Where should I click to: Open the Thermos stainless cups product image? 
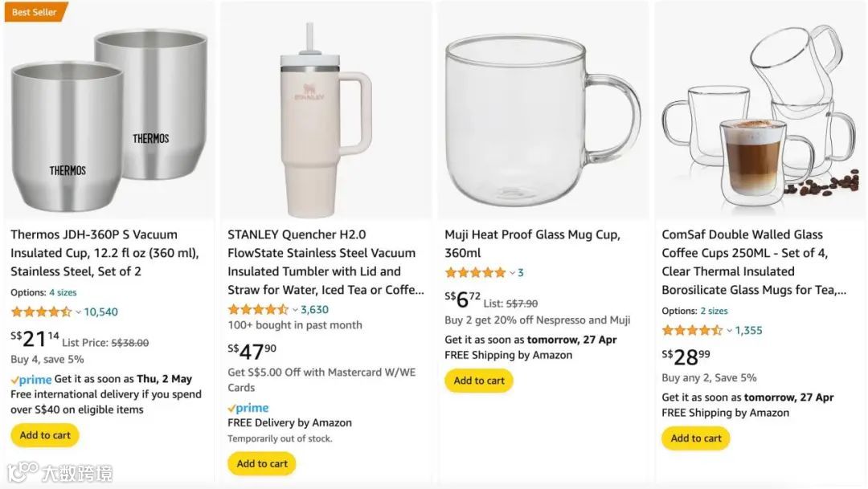108,111
